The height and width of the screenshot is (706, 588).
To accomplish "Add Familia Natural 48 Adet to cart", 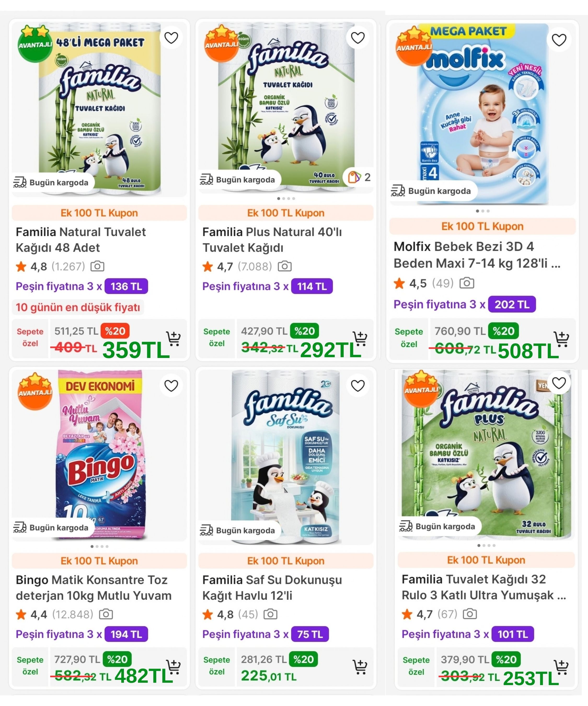I will point(173,339).
